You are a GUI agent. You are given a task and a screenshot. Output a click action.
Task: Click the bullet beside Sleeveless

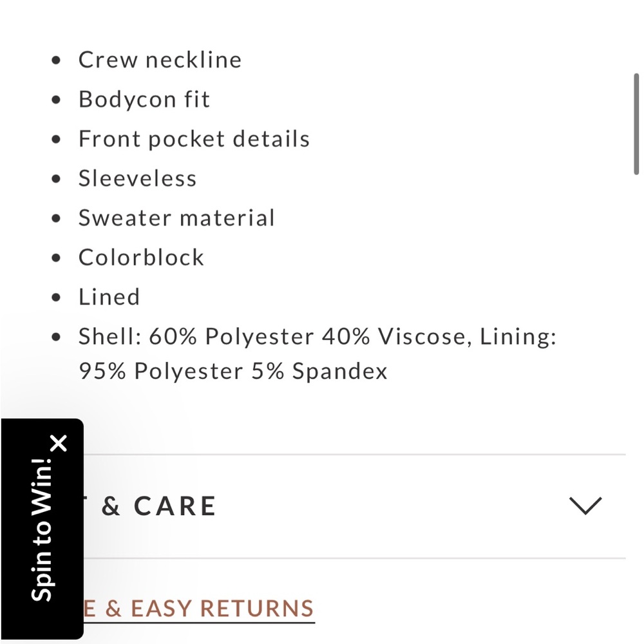56,178
